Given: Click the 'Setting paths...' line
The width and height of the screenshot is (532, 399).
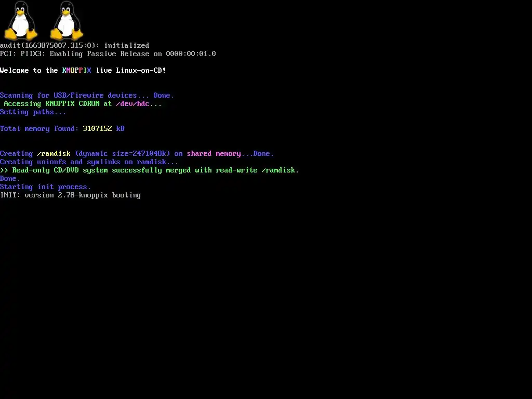Looking at the screenshot, I should 33,112.
